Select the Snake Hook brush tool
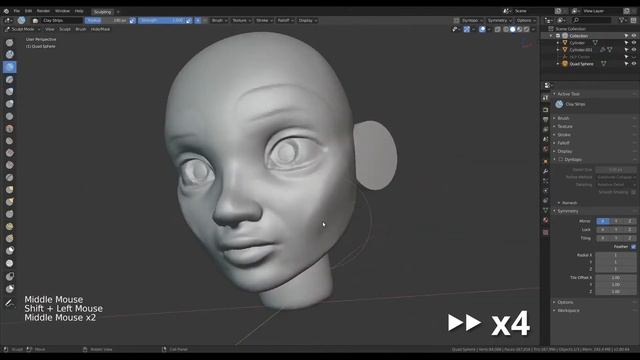The image size is (640, 360). tap(10, 202)
